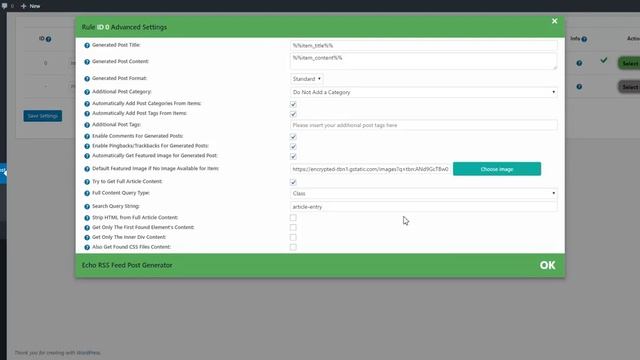Click the green checkmark in first rule row
Viewport: 640px width, 360px height.
tap(604, 60)
